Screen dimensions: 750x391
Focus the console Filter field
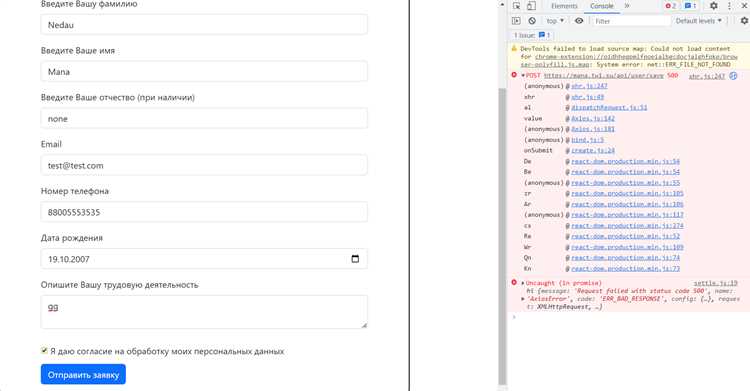(631, 21)
